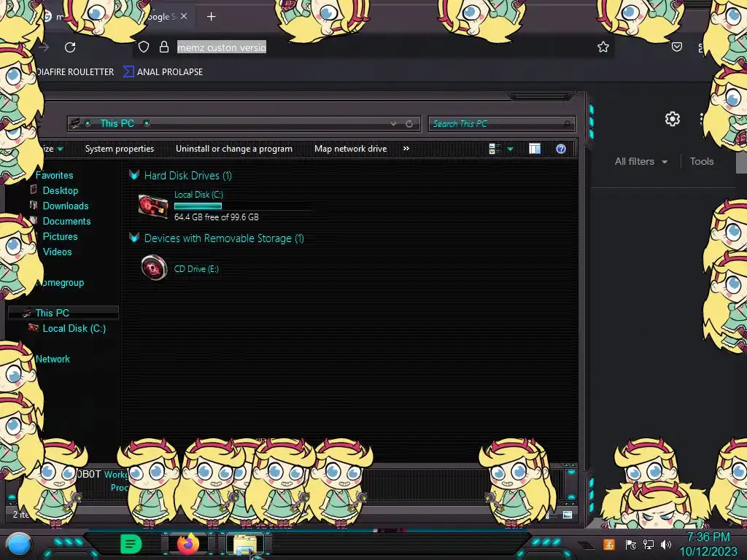
Task: Collapse Hard Disk Drives group
Action: coord(134,175)
